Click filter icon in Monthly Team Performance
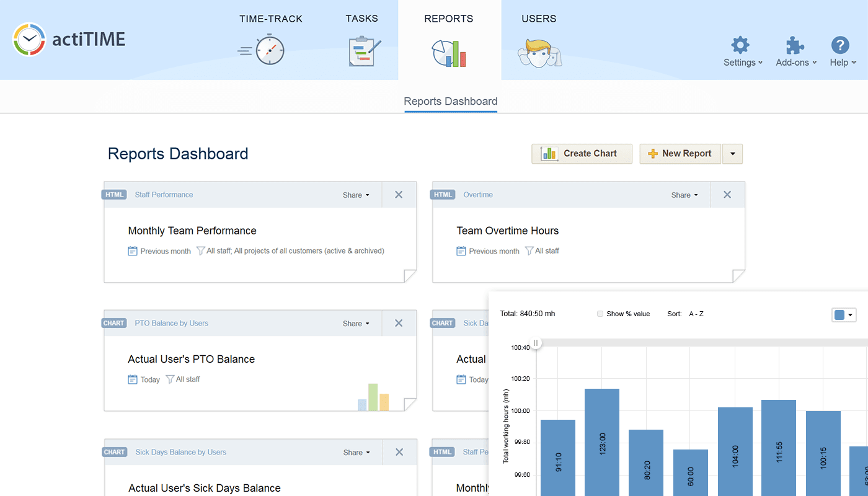The height and width of the screenshot is (496, 868). tap(200, 250)
